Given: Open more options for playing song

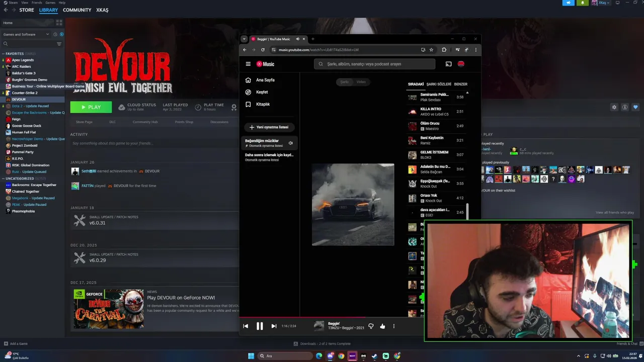Looking at the screenshot, I should (x=394, y=326).
